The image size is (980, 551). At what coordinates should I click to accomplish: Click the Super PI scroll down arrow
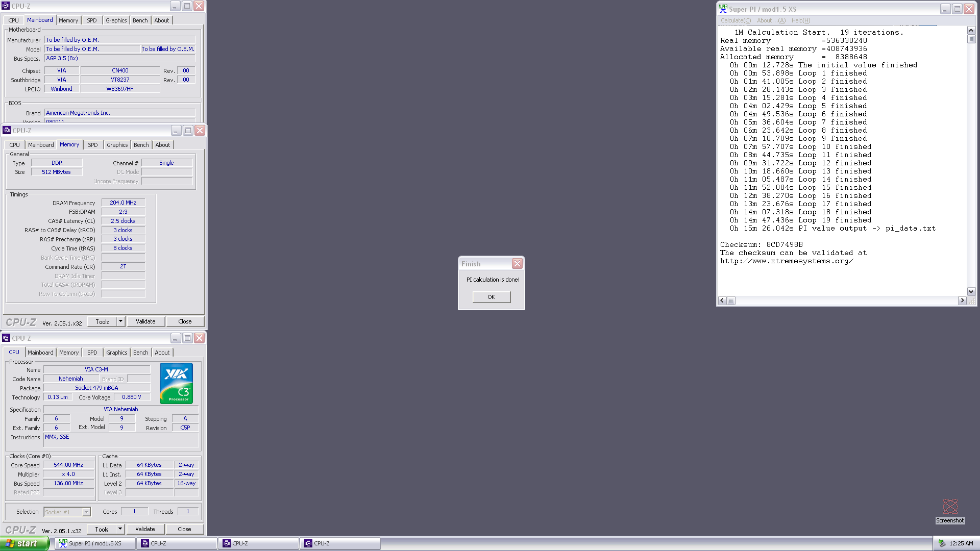[971, 291]
